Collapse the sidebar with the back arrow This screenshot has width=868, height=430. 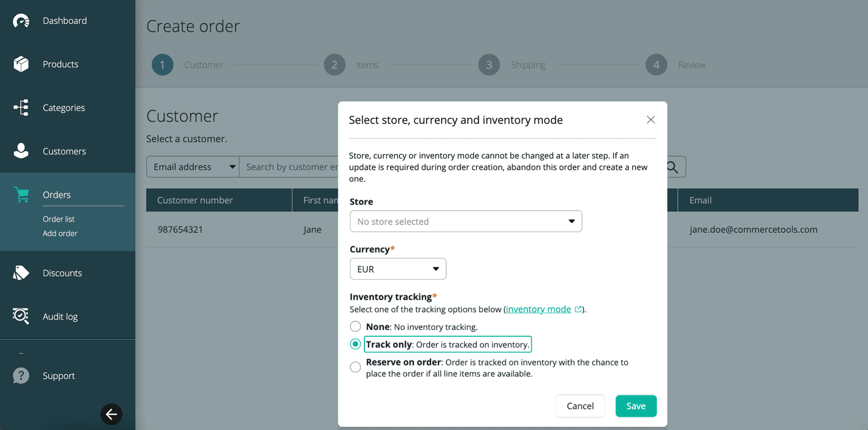(111, 414)
